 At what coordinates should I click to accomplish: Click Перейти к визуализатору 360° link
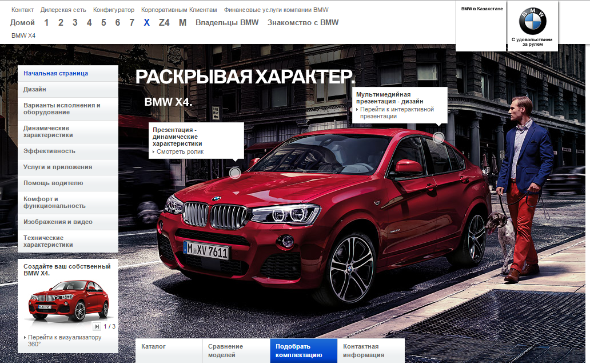point(65,341)
